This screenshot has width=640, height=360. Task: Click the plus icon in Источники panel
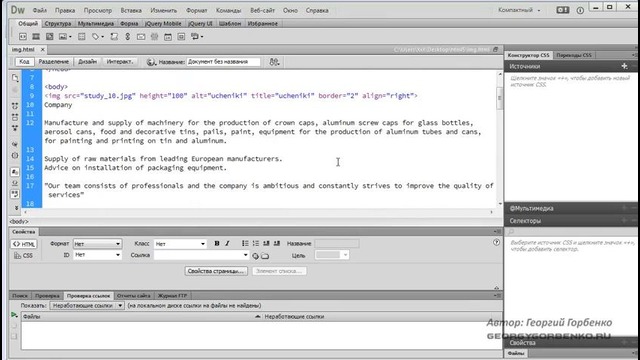[x=624, y=66]
